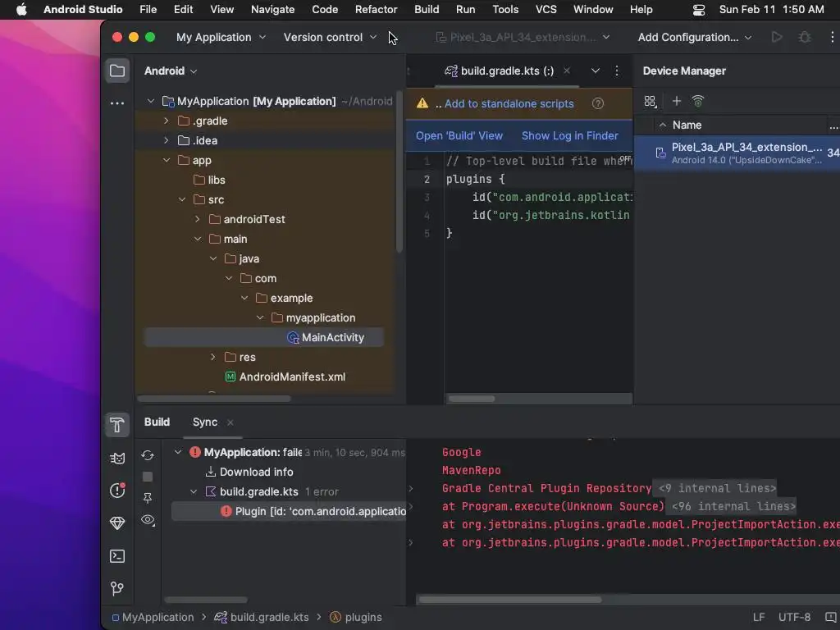Open the Apple menu

(21, 10)
